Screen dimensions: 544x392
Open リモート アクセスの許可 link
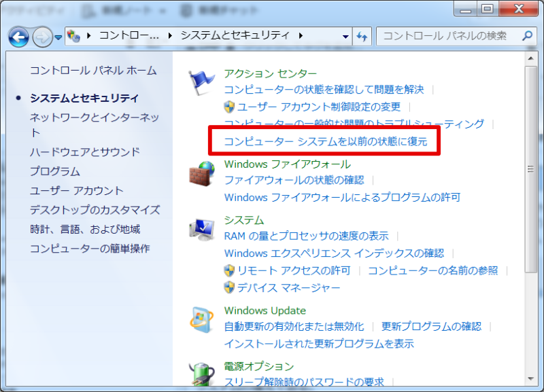click(x=294, y=270)
